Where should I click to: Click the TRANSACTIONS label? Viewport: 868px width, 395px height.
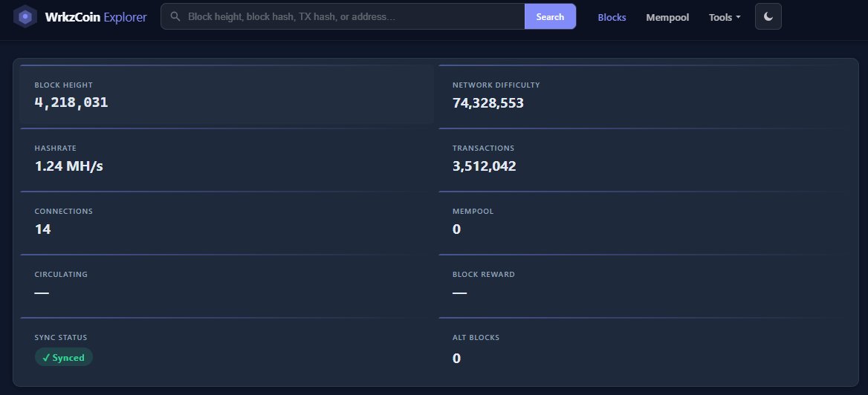pos(483,148)
